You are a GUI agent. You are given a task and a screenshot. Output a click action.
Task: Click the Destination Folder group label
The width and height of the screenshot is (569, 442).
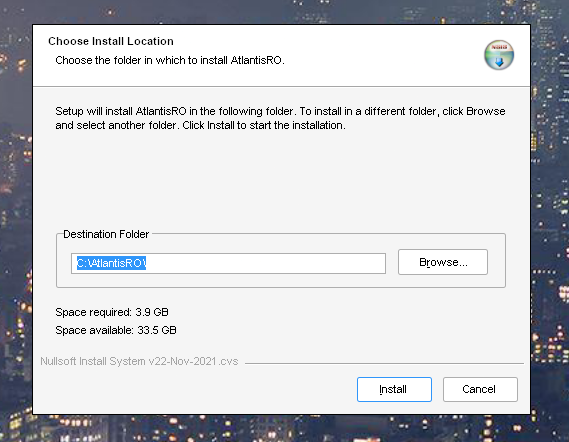tap(106, 234)
